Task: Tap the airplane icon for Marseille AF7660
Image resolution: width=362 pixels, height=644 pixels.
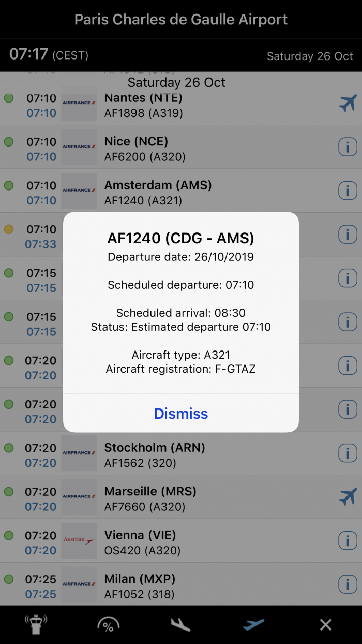Action: tap(348, 497)
